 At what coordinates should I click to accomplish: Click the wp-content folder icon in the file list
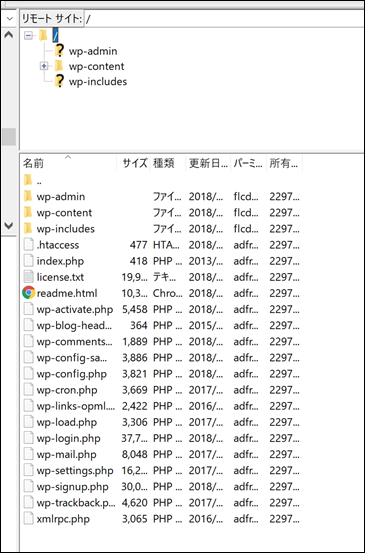[28, 212]
